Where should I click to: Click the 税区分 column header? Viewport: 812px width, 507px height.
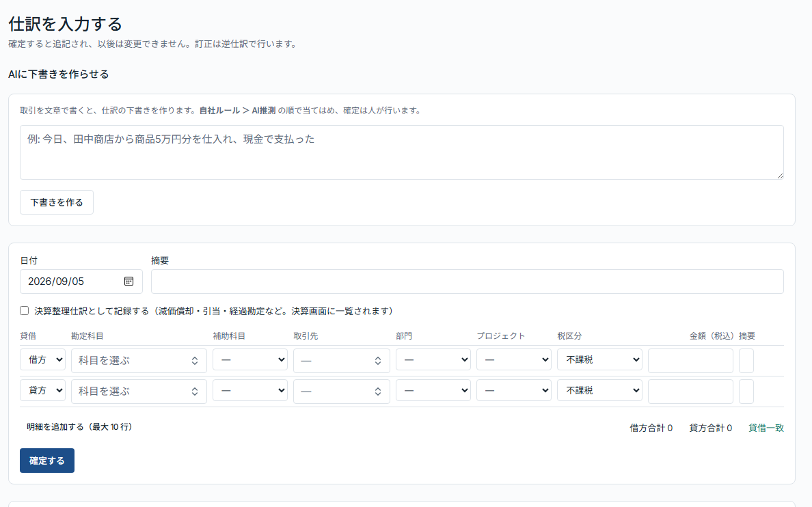569,335
